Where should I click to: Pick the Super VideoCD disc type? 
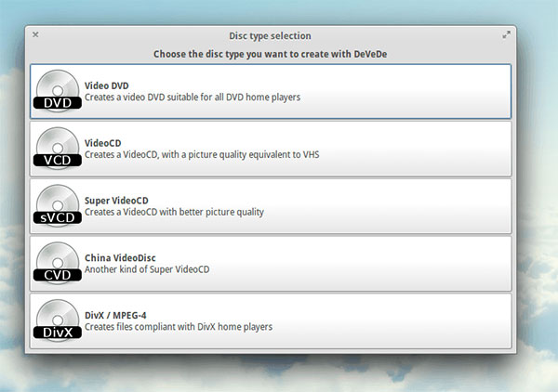click(x=271, y=206)
